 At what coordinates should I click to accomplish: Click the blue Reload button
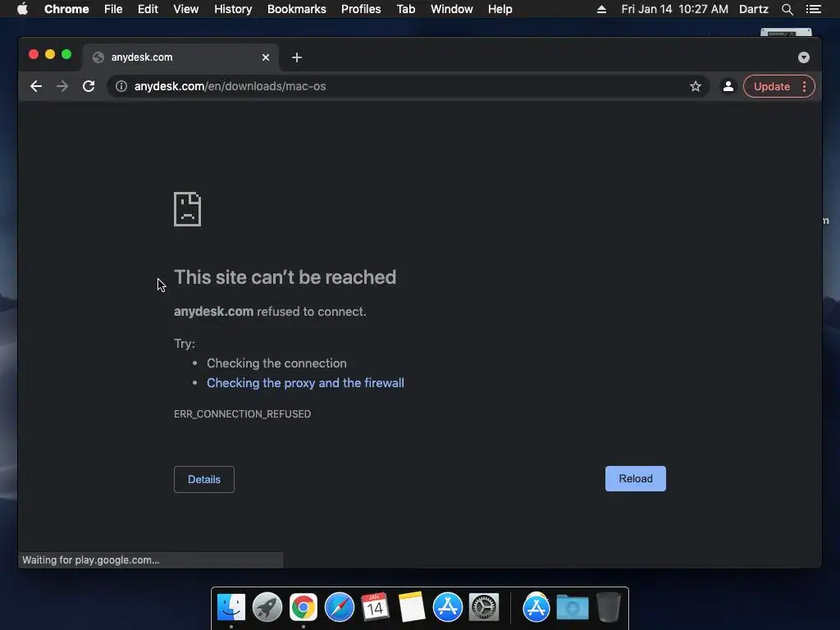tap(636, 478)
